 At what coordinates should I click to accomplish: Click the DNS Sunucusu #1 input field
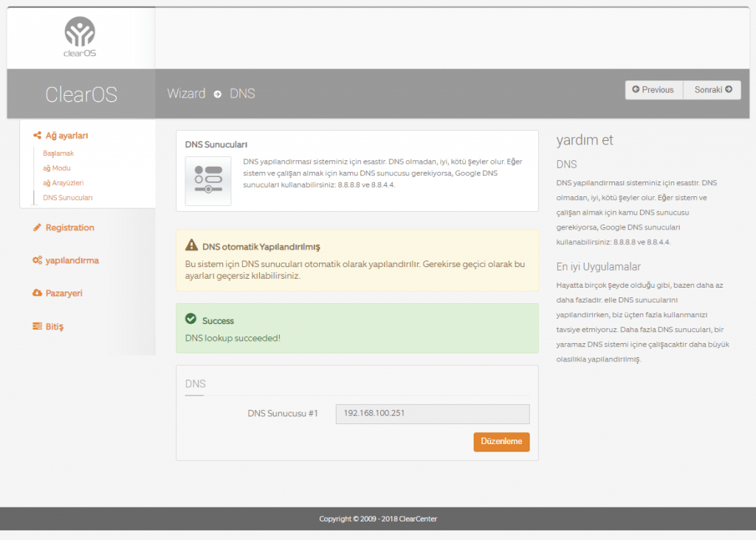click(432, 414)
